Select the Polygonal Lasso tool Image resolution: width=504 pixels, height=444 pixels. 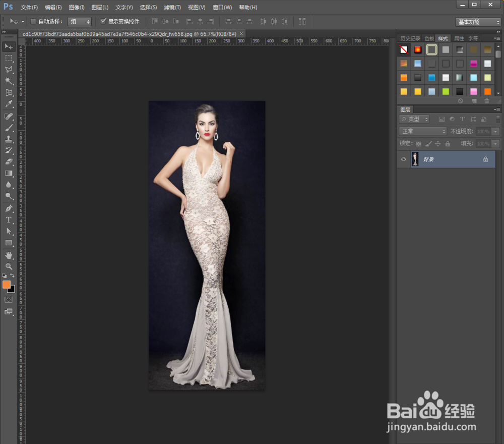9,70
